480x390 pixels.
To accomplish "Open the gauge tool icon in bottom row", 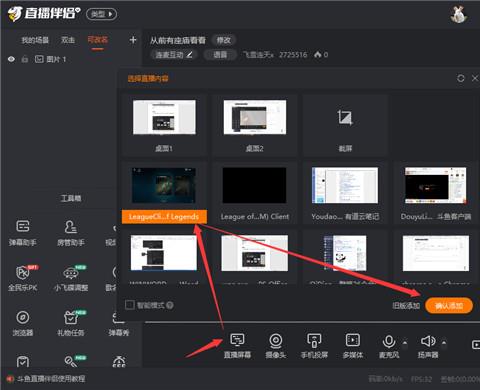I will point(119,361).
